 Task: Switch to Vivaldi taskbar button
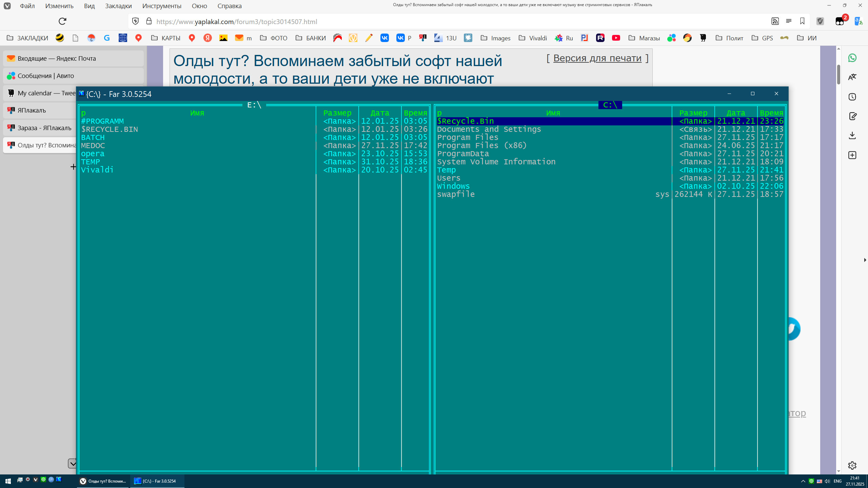[103, 481]
